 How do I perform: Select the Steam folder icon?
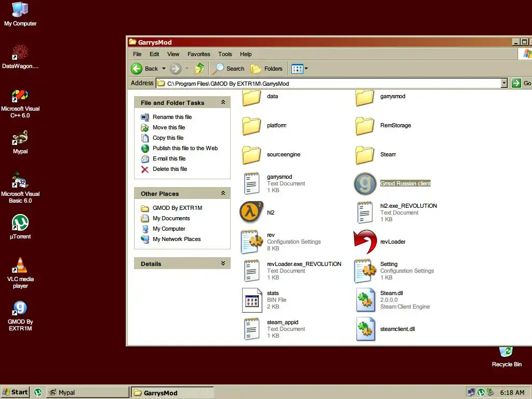[365, 155]
